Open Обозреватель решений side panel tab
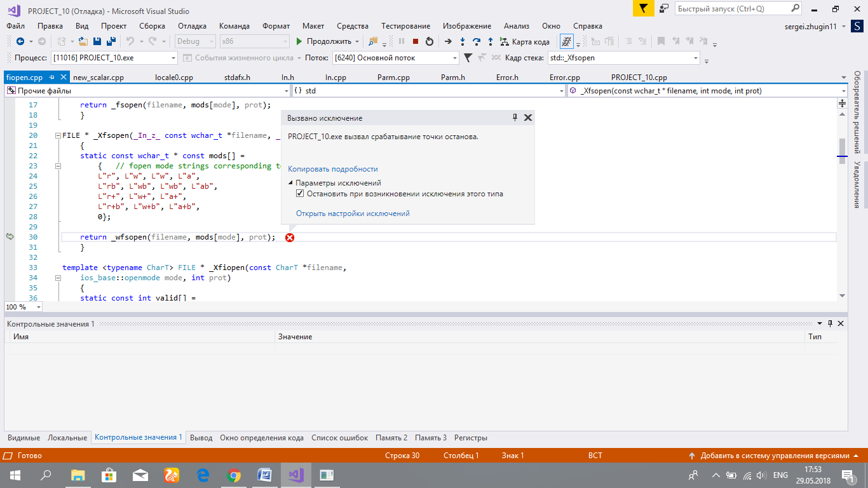868x488 pixels. [857, 112]
